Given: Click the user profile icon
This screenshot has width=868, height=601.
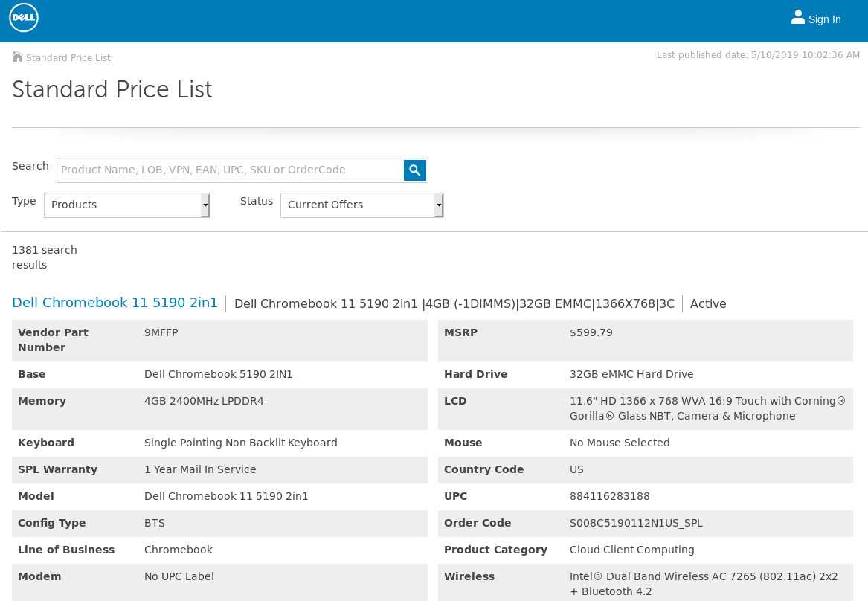Looking at the screenshot, I should [x=797, y=17].
